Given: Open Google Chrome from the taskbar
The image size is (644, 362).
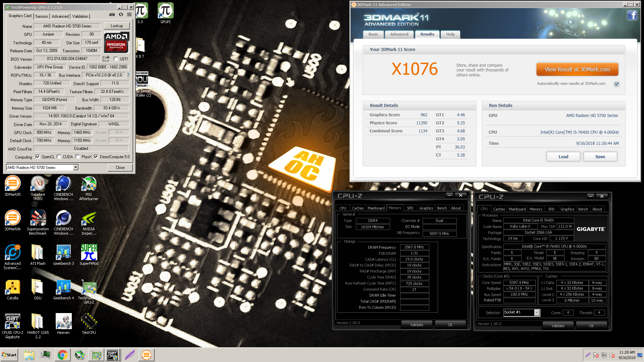Looking at the screenshot, I should (62, 355).
